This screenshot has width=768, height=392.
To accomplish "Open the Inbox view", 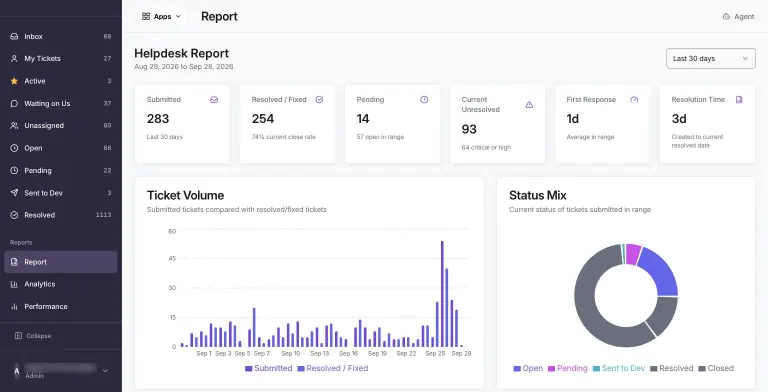I will (x=61, y=36).
